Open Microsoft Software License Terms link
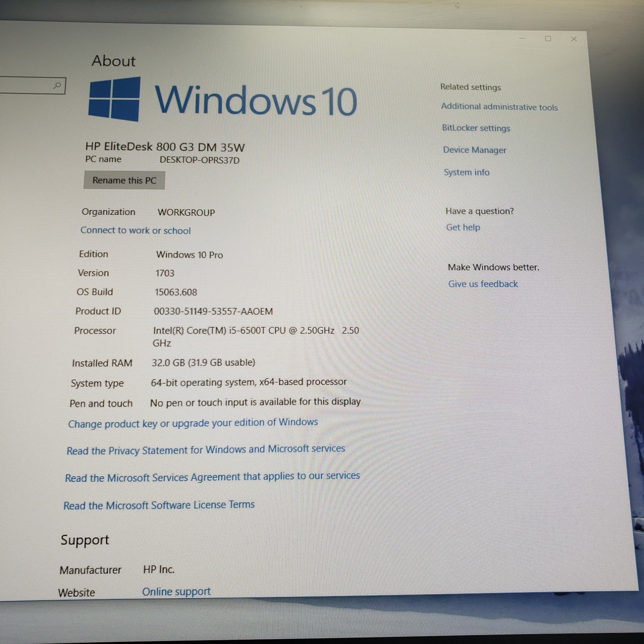 (159, 505)
